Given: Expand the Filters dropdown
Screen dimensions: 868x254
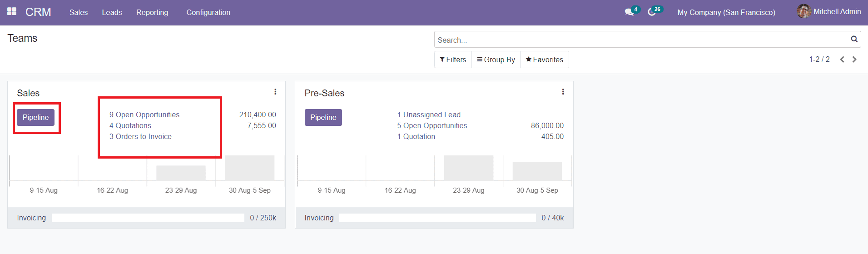Looking at the screenshot, I should tap(453, 60).
